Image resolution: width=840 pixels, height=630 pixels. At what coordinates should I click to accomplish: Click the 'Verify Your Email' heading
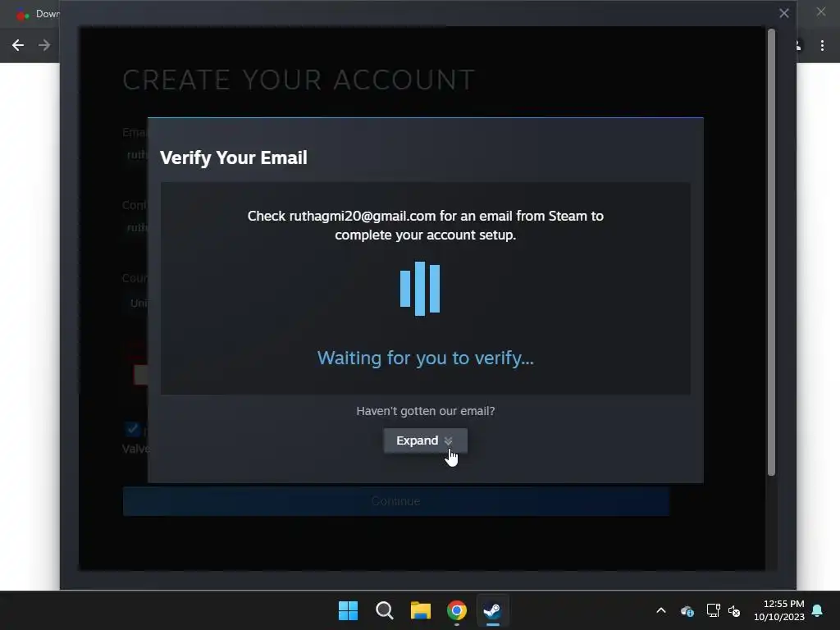point(234,157)
